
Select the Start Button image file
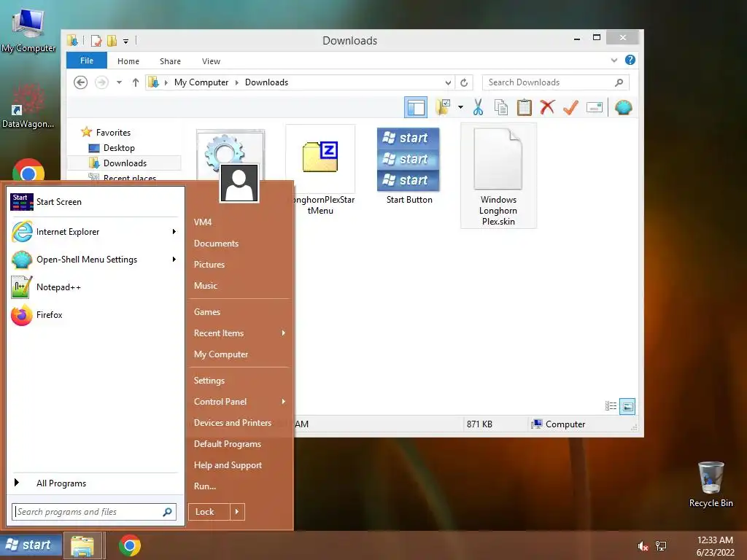point(409,166)
